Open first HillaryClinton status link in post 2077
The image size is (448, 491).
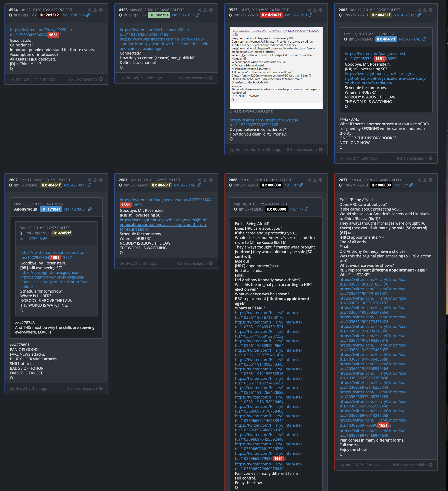point(373,282)
